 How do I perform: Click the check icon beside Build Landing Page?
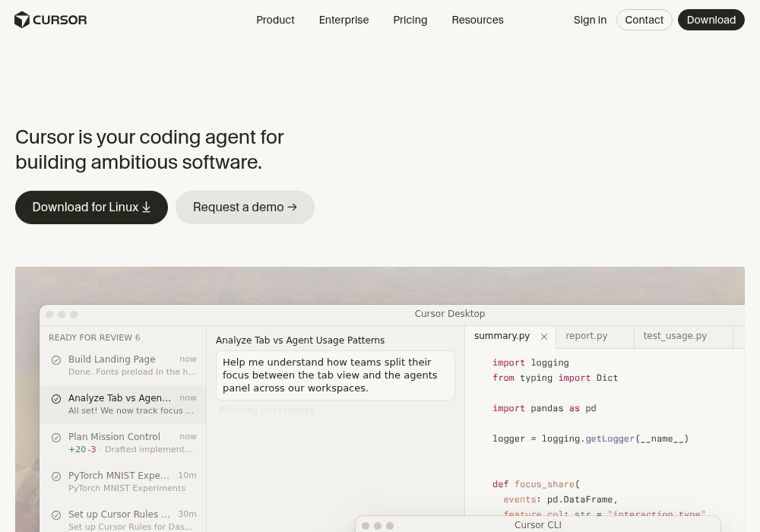(x=56, y=360)
